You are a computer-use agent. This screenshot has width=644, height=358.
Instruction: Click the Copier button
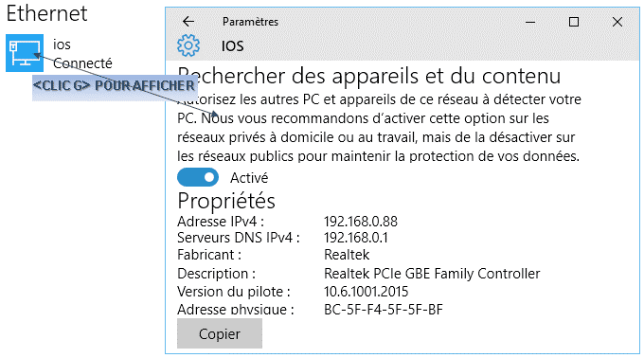coord(220,333)
